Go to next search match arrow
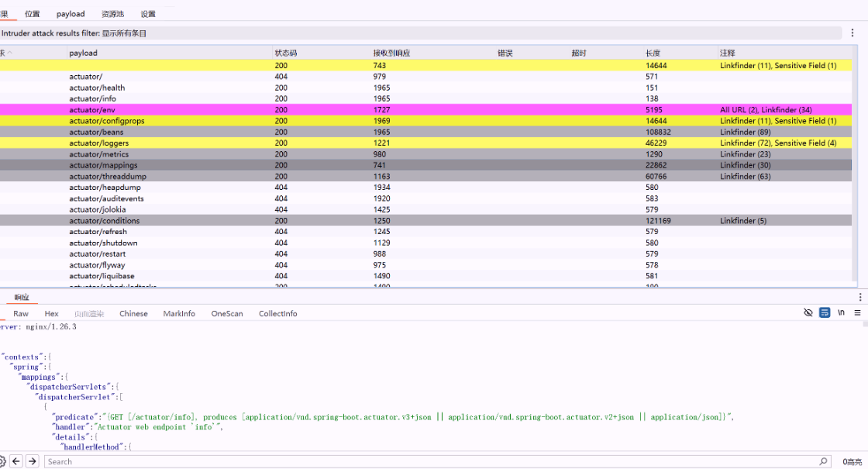The width and height of the screenshot is (868, 469). pyautogui.click(x=33, y=461)
